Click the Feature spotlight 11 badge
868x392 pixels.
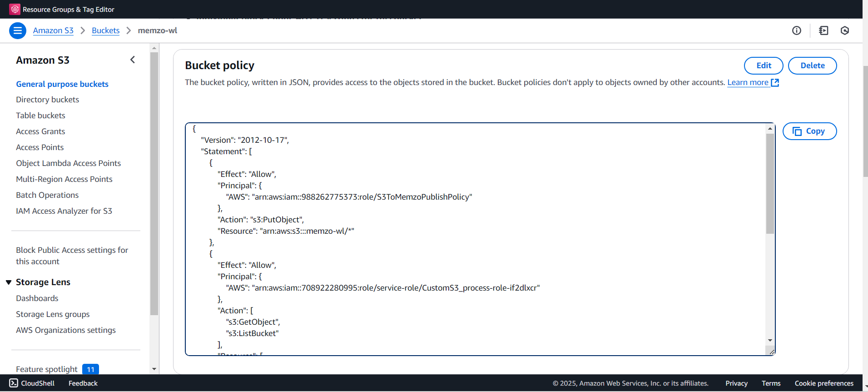[91, 369]
